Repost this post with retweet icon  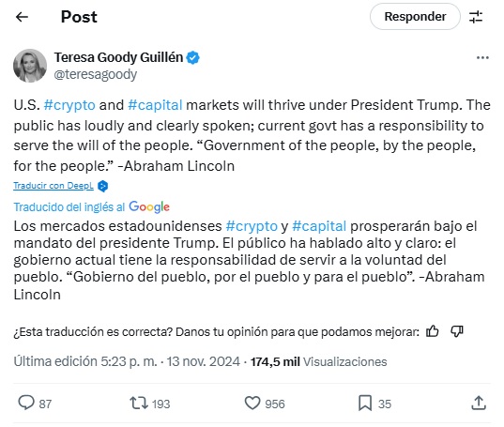139,403
